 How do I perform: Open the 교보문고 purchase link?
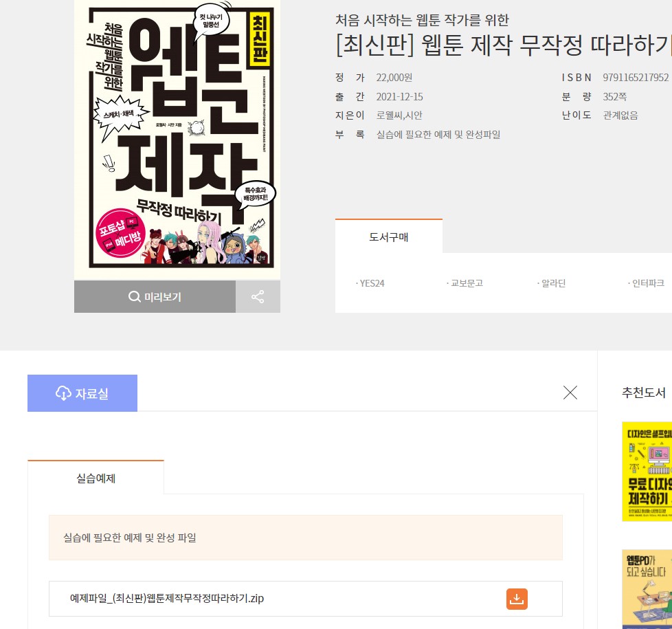click(x=465, y=283)
